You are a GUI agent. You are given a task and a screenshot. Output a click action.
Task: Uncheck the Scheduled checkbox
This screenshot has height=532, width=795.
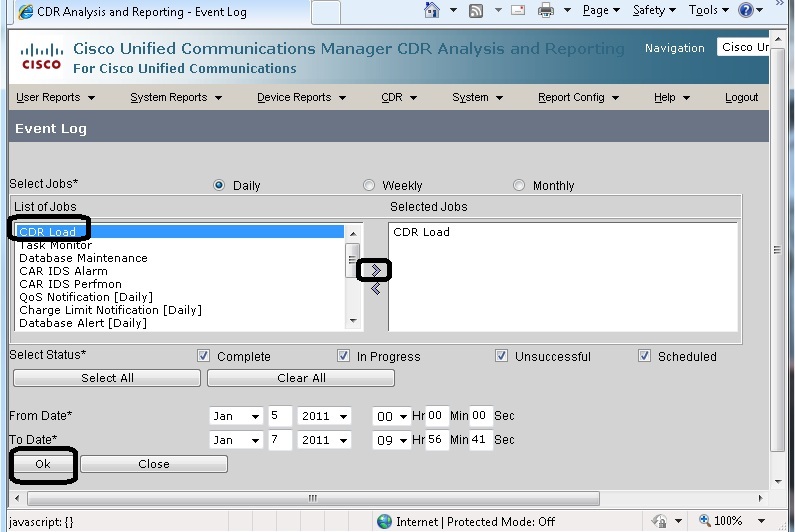click(644, 356)
